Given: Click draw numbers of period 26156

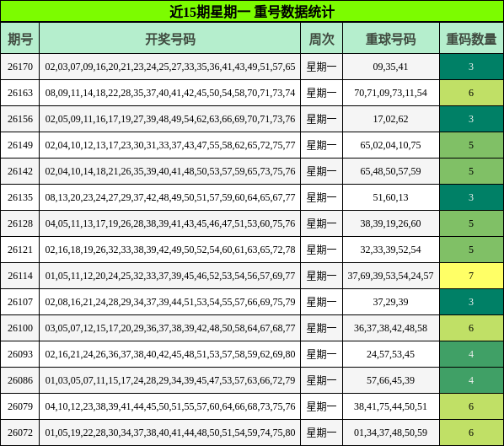Looking at the screenshot, I should click(170, 119).
